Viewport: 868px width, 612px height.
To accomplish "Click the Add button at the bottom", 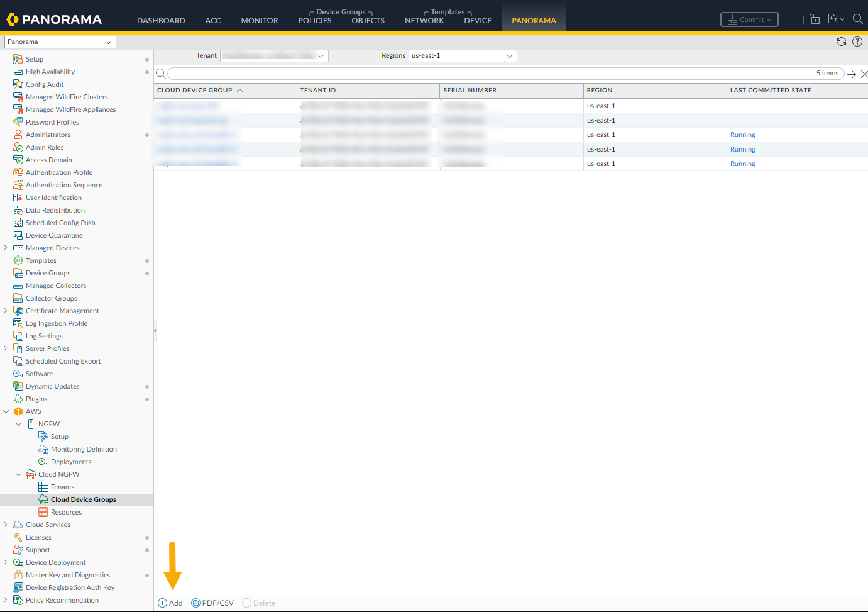I will pos(170,603).
